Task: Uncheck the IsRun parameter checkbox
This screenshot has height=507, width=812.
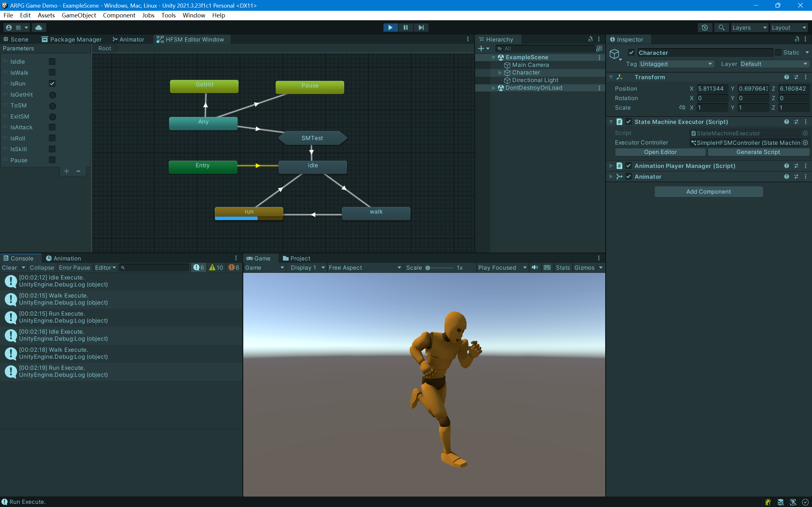Action: (x=52, y=83)
